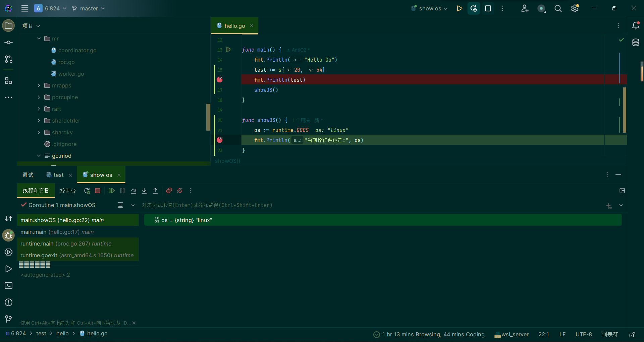Close the hello.go tab

pos(252,25)
